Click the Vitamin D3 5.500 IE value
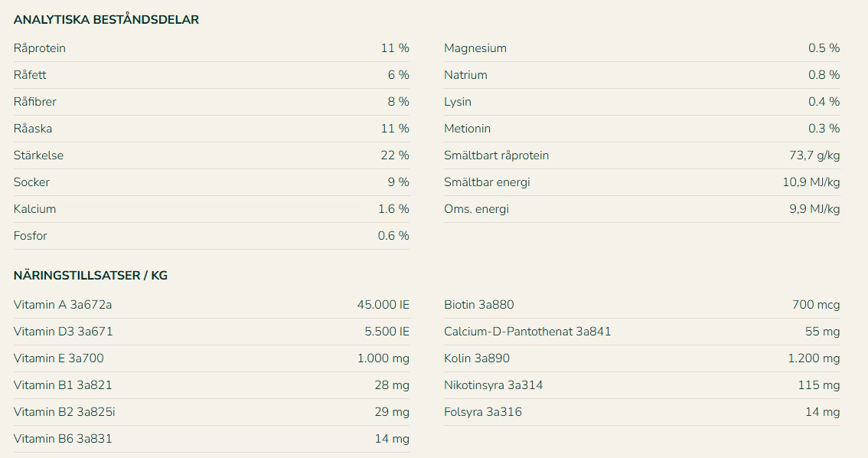The height and width of the screenshot is (458, 868). click(387, 332)
